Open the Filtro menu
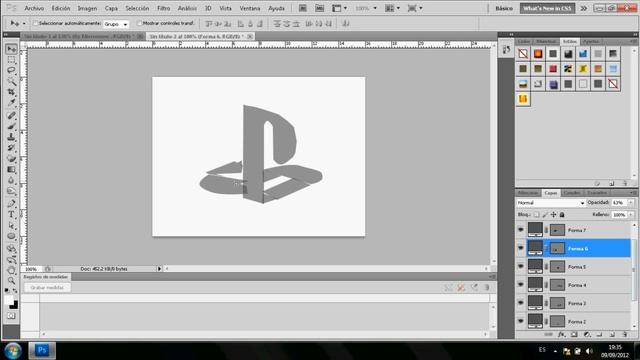Screen dimensions: 640x360 pos(163,8)
